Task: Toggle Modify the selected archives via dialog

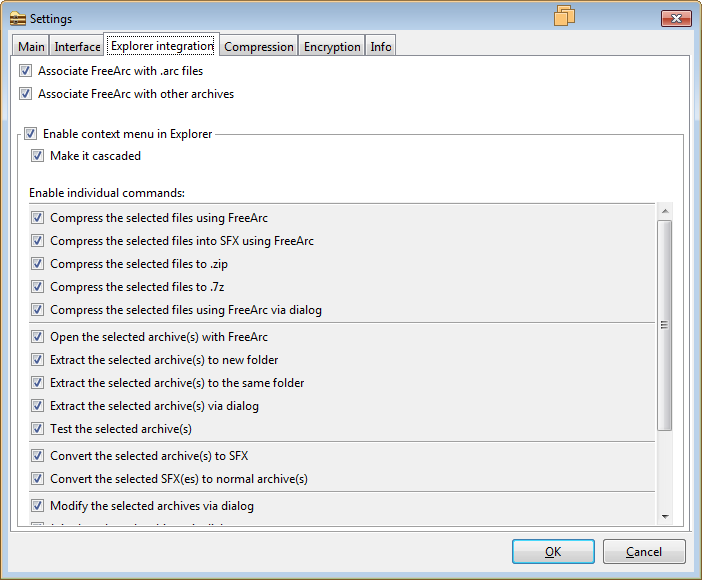Action: click(x=37, y=506)
